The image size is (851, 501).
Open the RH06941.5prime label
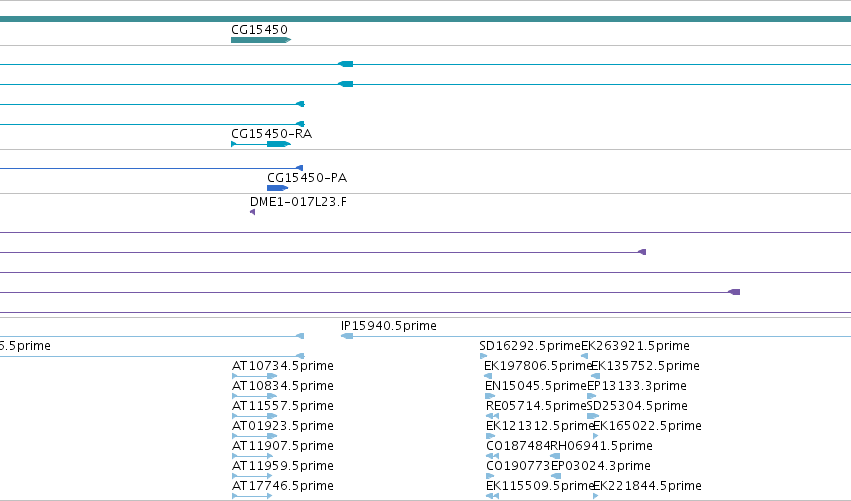pyautogui.click(x=601, y=446)
